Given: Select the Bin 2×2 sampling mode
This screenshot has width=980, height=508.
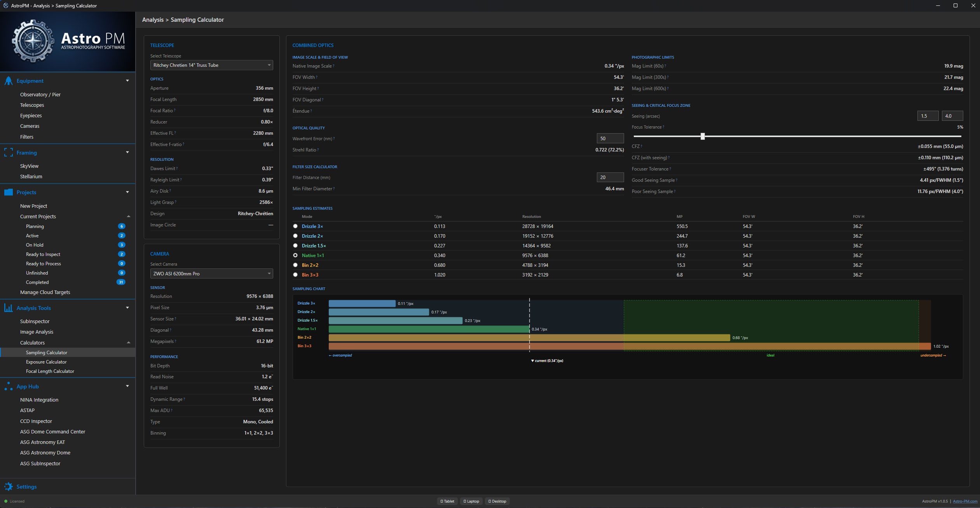Looking at the screenshot, I should click(x=295, y=265).
